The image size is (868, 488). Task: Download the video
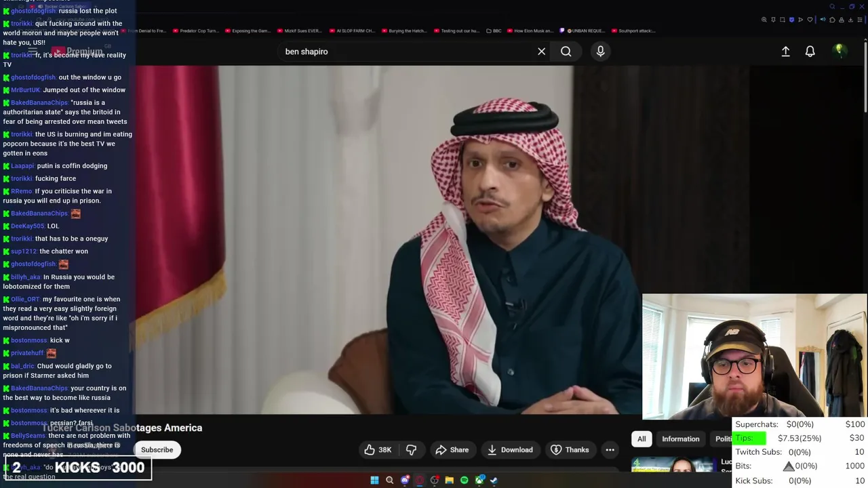510,449
